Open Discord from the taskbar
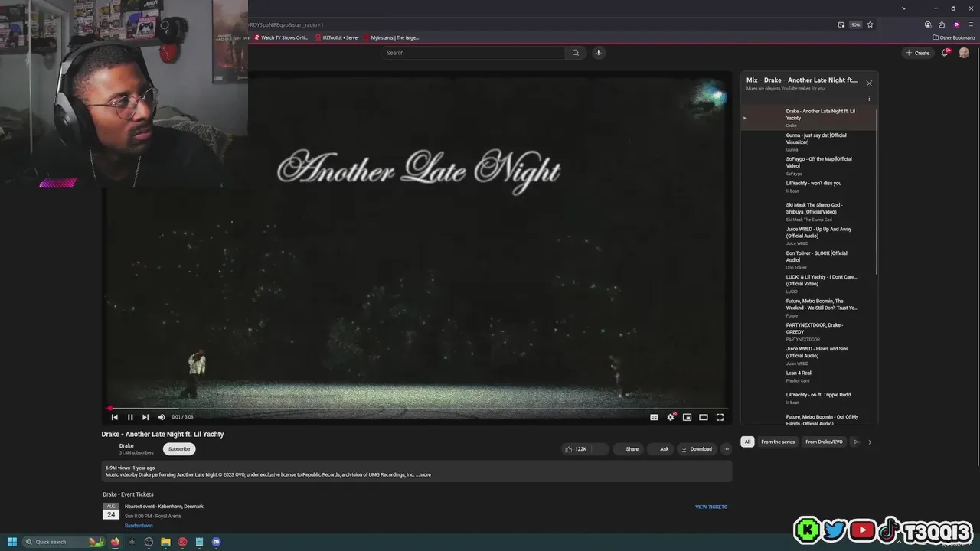The image size is (980, 551). (x=216, y=542)
